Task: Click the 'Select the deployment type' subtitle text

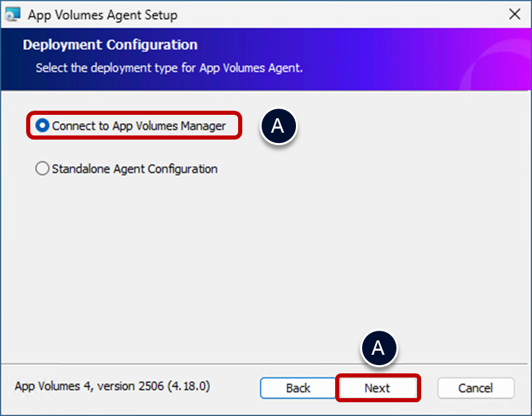Action: [169, 68]
